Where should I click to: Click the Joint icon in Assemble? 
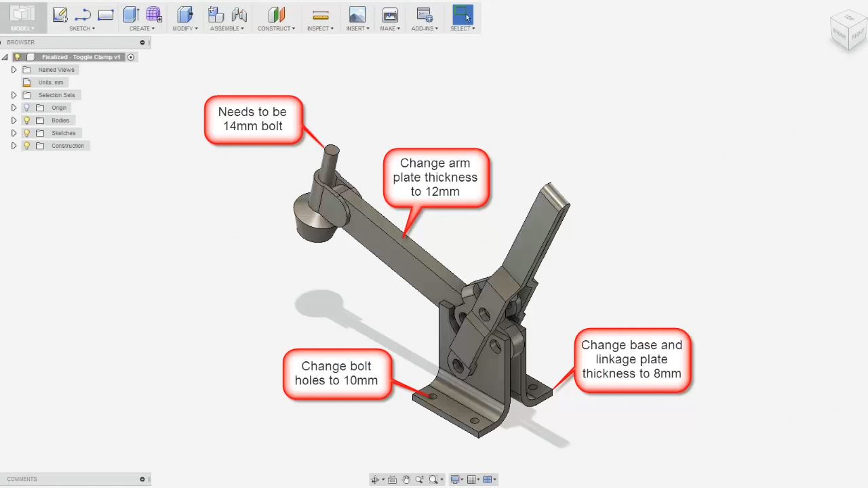[x=239, y=15]
